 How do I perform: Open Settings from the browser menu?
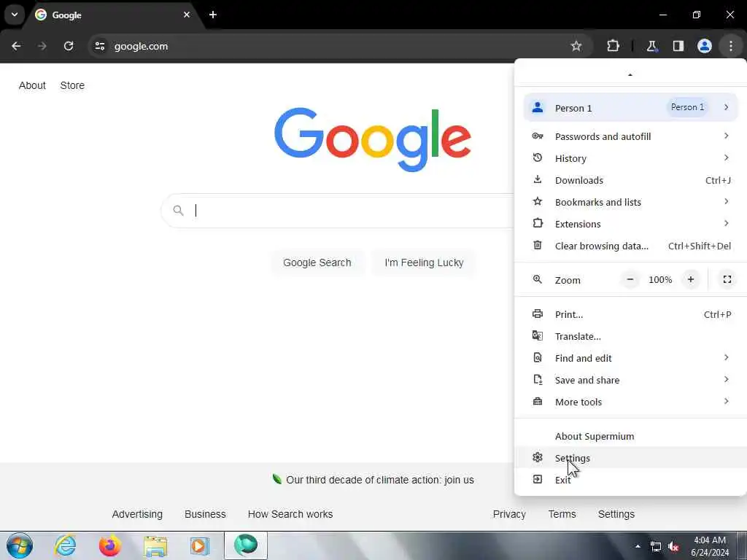click(631, 459)
